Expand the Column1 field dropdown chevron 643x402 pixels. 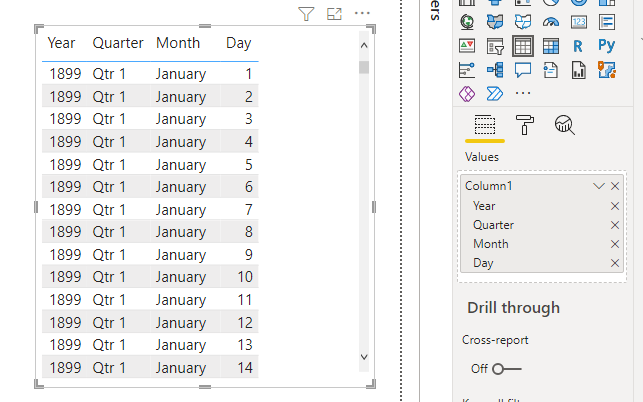click(599, 186)
